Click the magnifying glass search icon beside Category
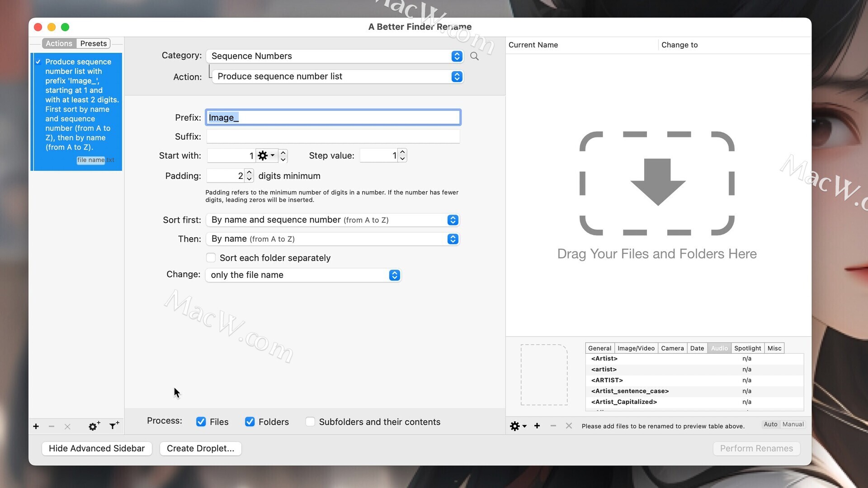868x488 pixels. tap(474, 56)
